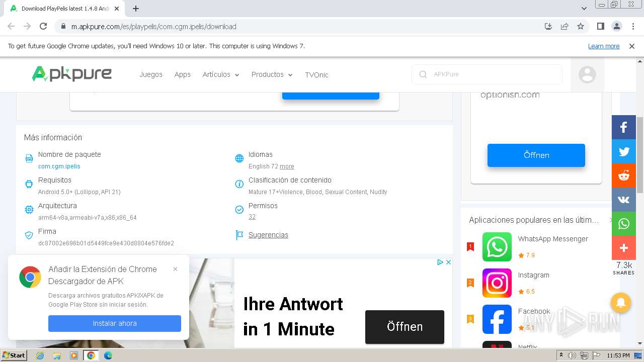
Task: Click the page vertical scrollbar
Action: [x=640, y=154]
